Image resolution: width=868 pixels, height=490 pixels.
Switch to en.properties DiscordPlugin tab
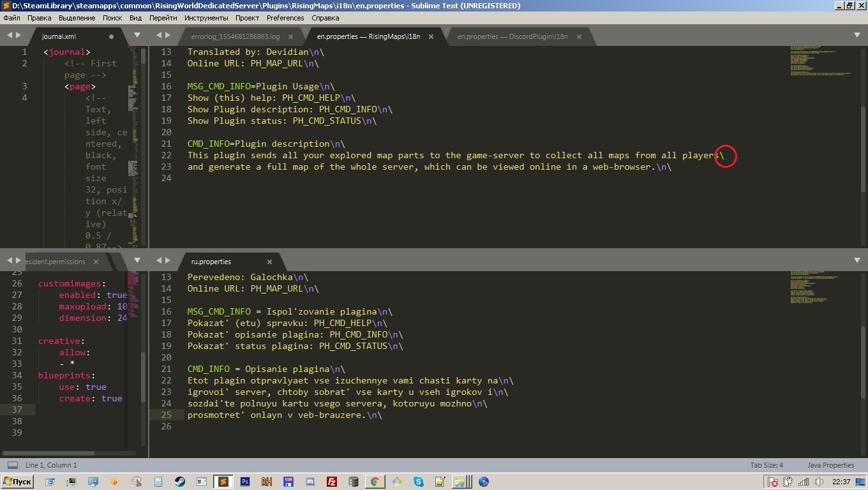pos(512,36)
